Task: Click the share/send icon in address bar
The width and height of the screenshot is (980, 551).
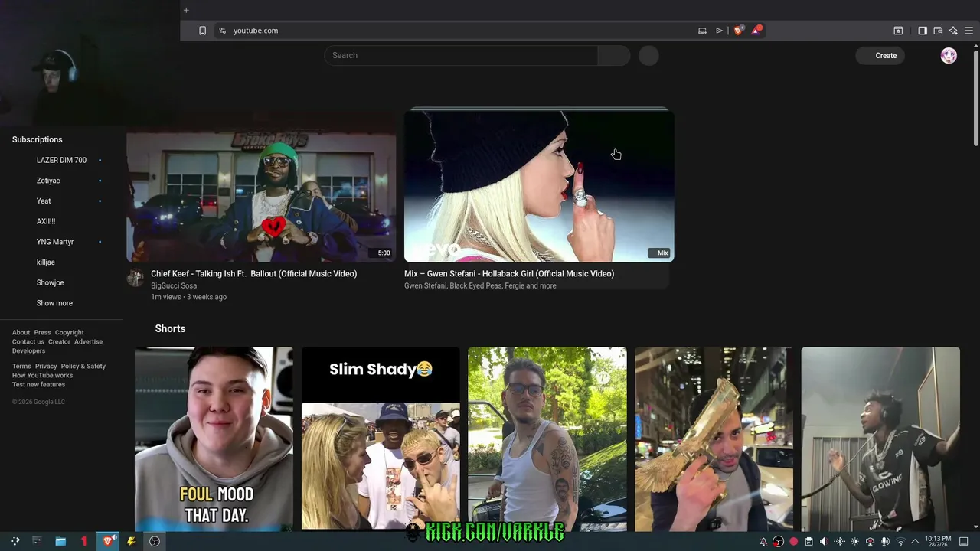Action: pos(720,31)
